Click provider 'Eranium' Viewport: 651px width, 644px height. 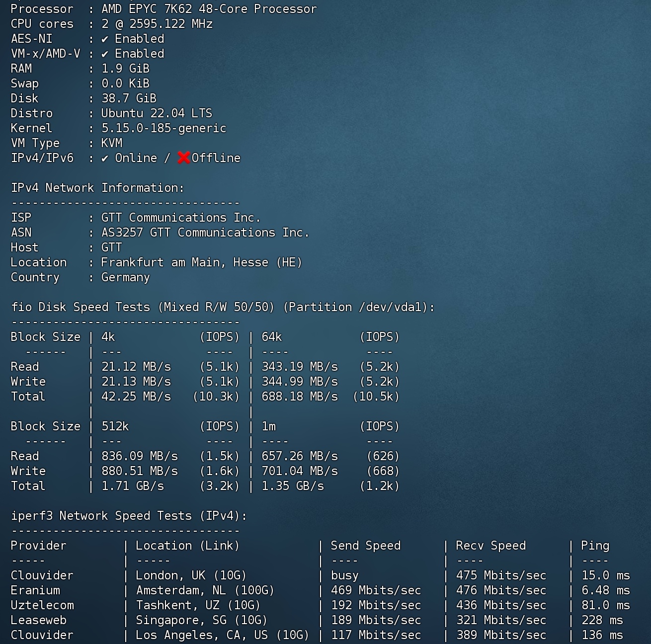35,590
